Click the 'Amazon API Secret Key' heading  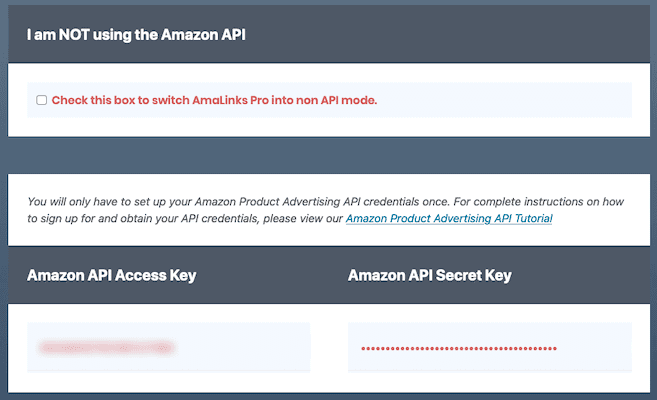click(428, 275)
